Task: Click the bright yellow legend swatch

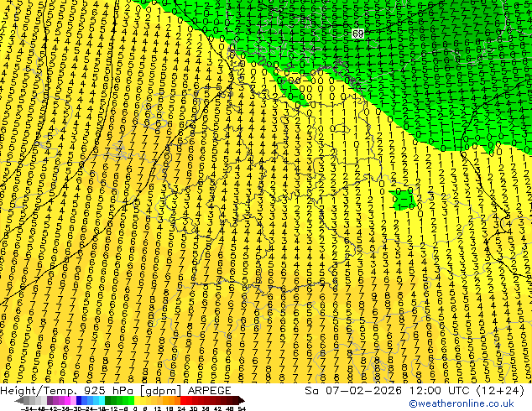Action: (137, 400)
